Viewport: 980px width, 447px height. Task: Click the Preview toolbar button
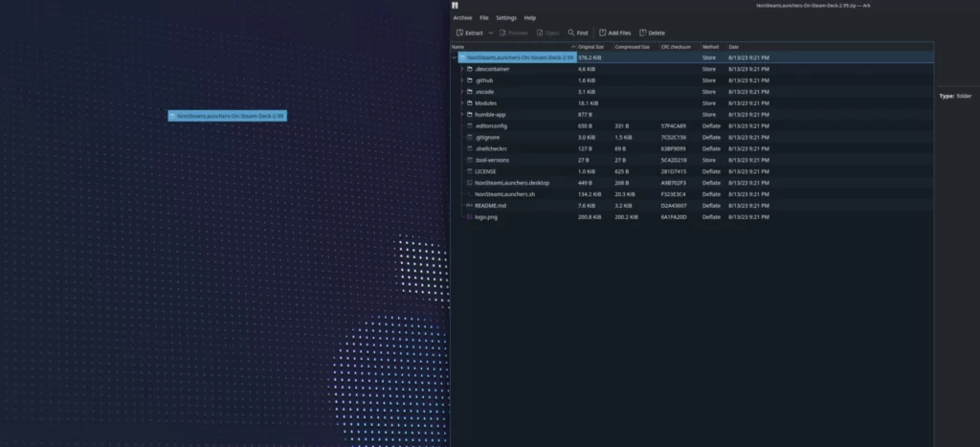coord(513,33)
